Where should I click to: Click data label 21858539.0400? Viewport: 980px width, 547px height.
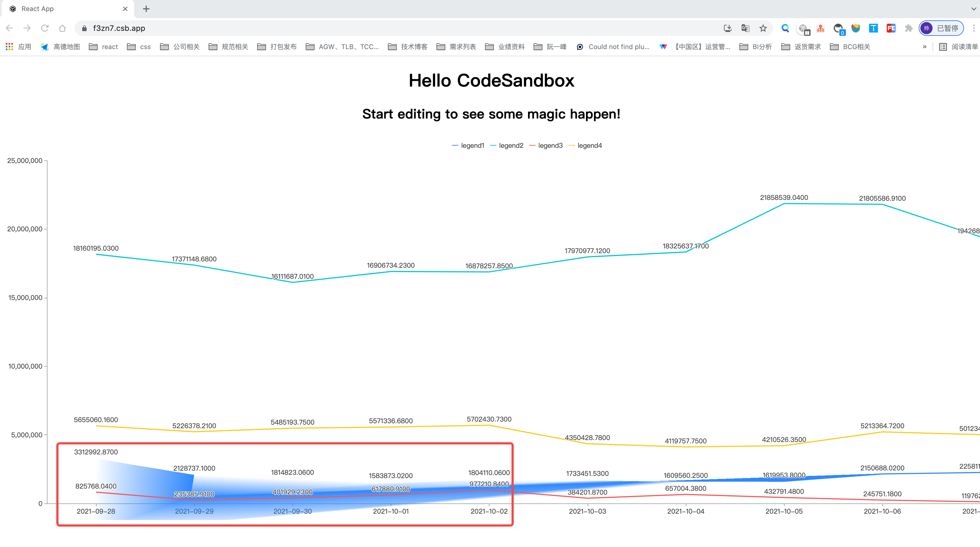[x=784, y=198]
